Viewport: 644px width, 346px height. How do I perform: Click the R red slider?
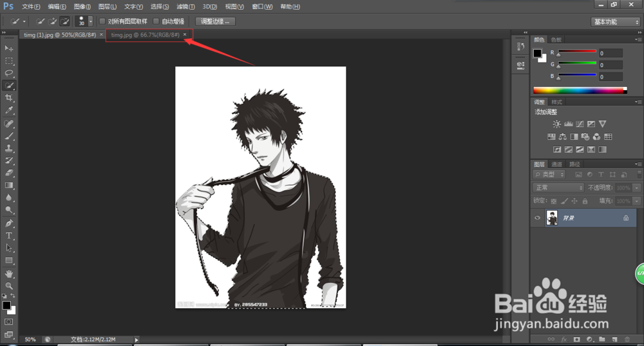coord(577,52)
